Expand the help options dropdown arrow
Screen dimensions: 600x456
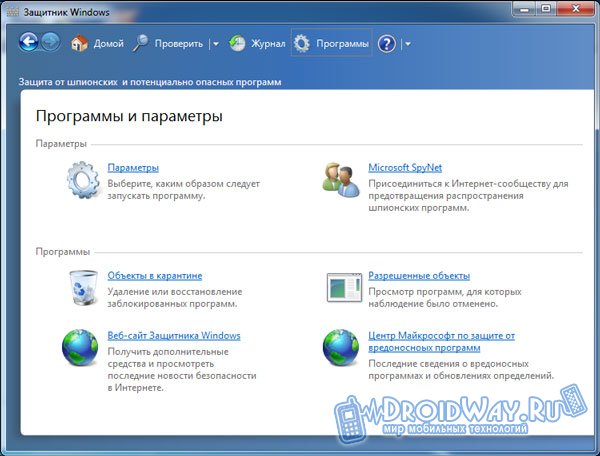tap(408, 44)
